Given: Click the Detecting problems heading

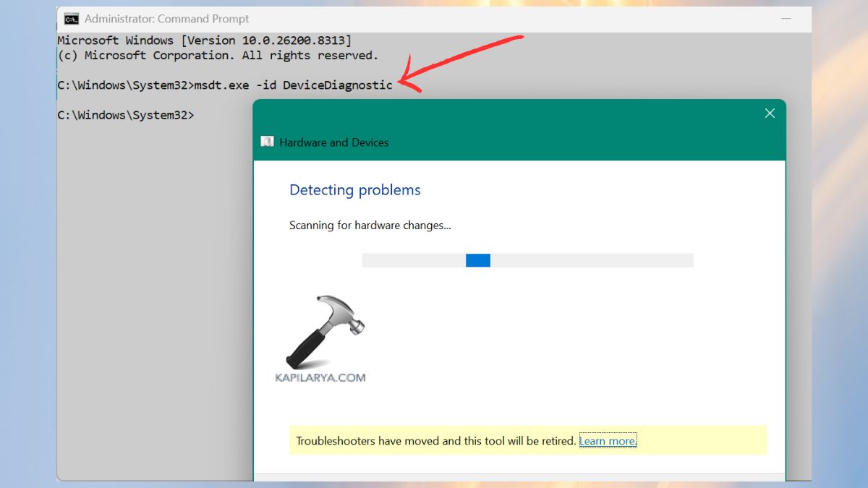Looking at the screenshot, I should click(354, 189).
